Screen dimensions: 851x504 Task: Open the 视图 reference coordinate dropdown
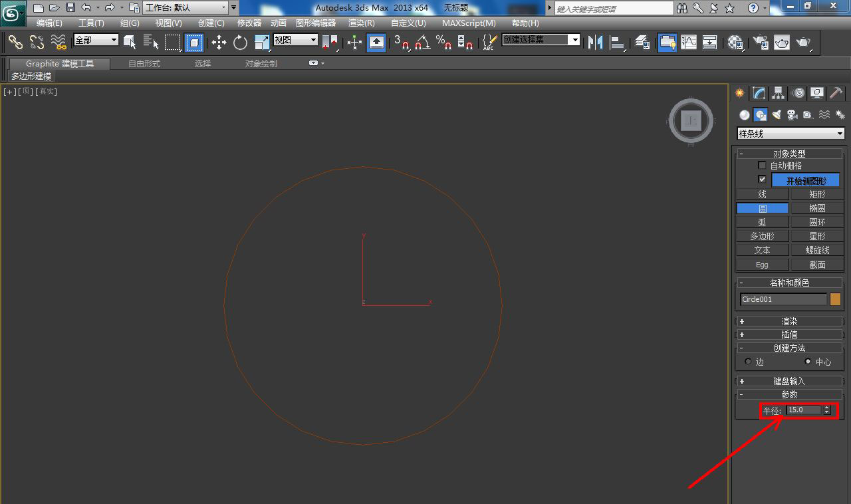click(x=296, y=40)
